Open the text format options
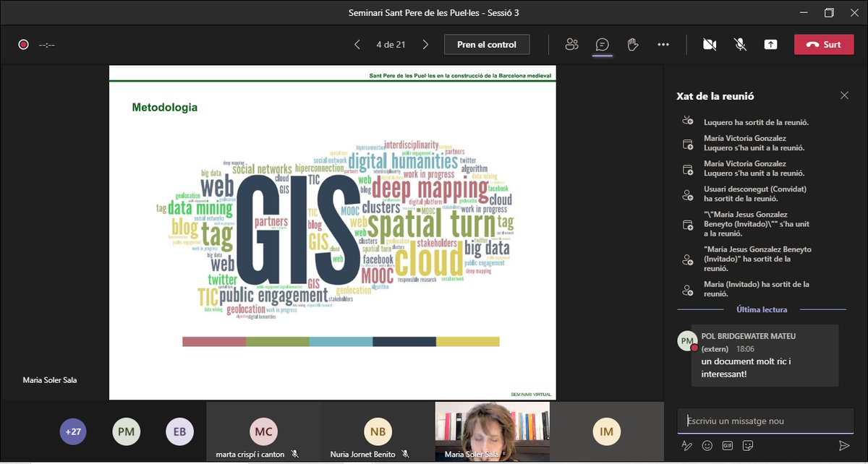Image resolution: width=868 pixels, height=464 pixels. coord(686,446)
